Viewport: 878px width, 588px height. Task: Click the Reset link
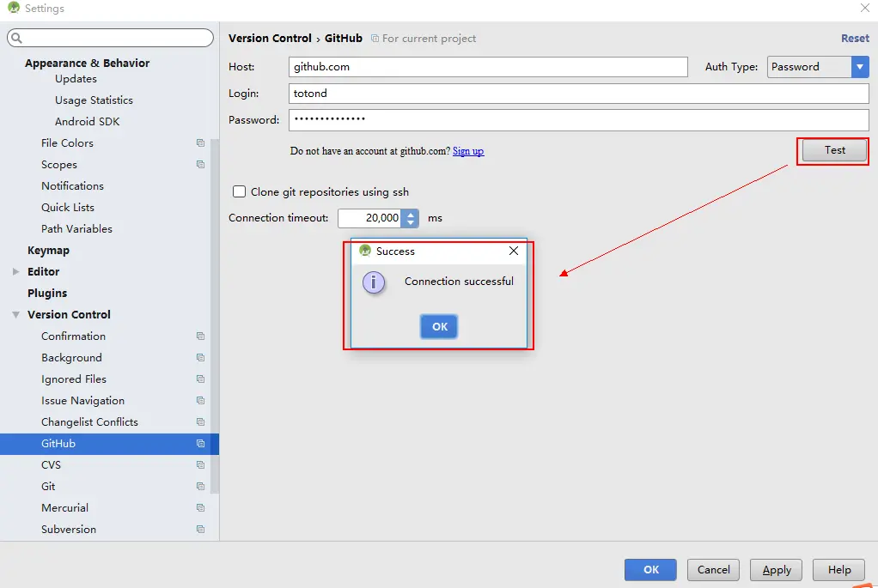pos(855,39)
